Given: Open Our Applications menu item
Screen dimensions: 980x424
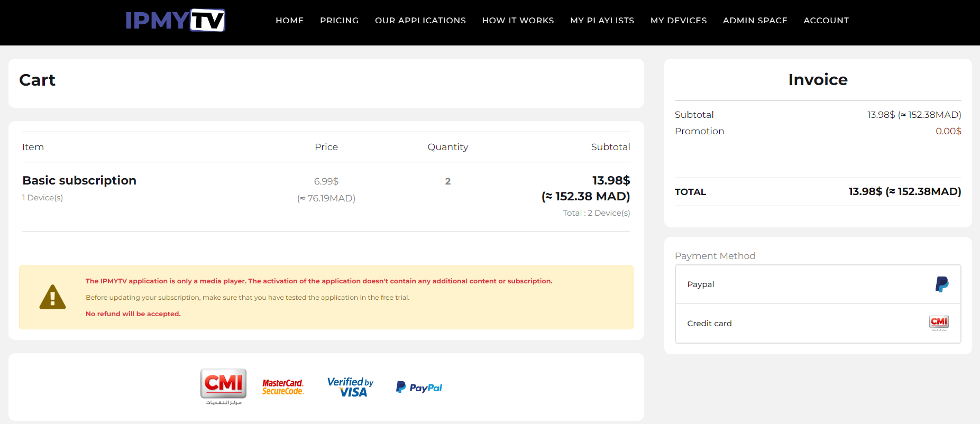Looking at the screenshot, I should pos(420,21).
